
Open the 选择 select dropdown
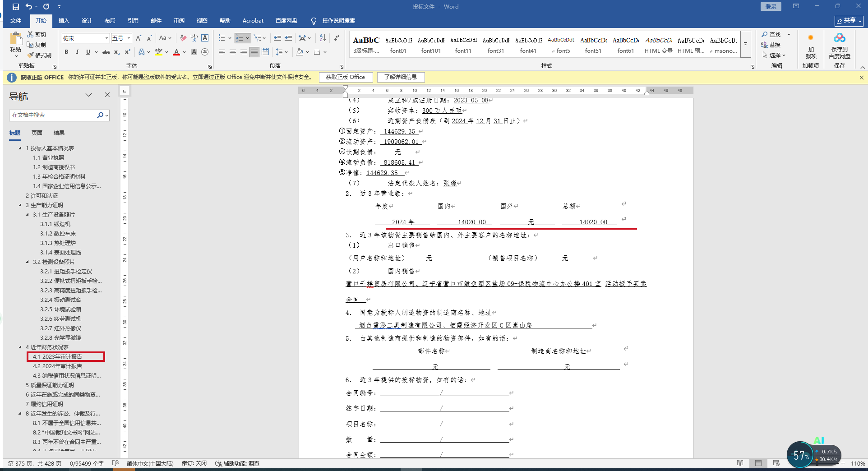(774, 55)
